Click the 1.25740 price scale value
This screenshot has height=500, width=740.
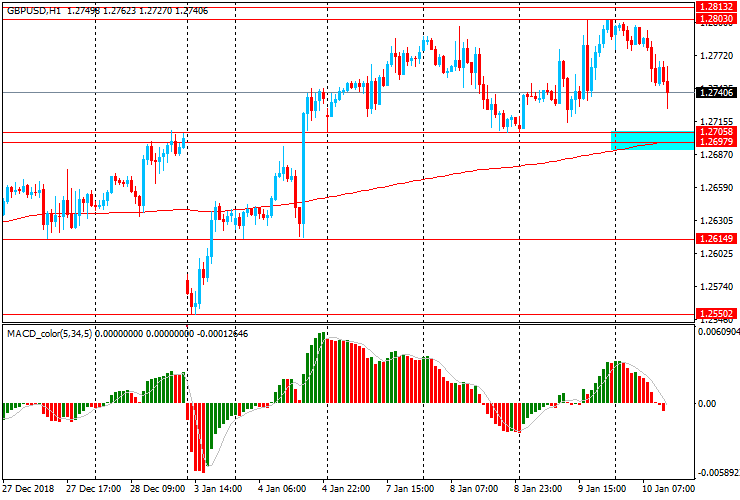pos(716,287)
